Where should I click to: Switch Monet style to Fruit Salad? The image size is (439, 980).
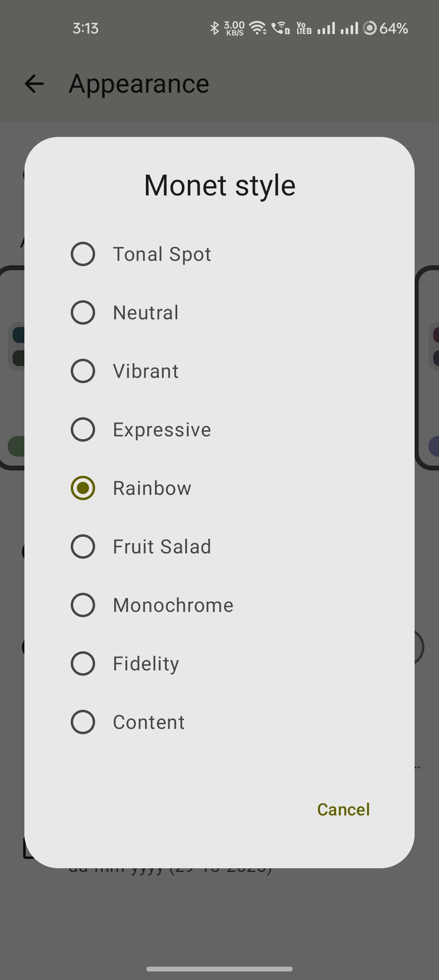click(x=83, y=547)
